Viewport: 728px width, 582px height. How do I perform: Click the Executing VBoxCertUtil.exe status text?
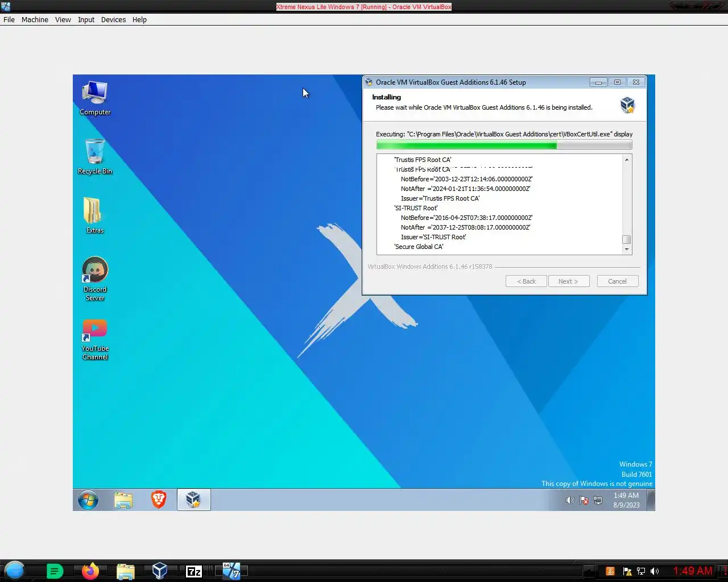click(x=504, y=134)
